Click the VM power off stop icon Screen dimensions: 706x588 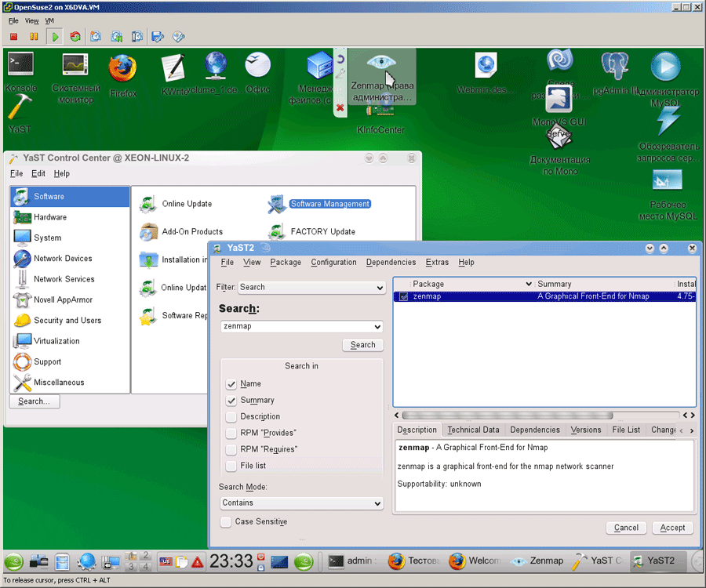coord(13,36)
